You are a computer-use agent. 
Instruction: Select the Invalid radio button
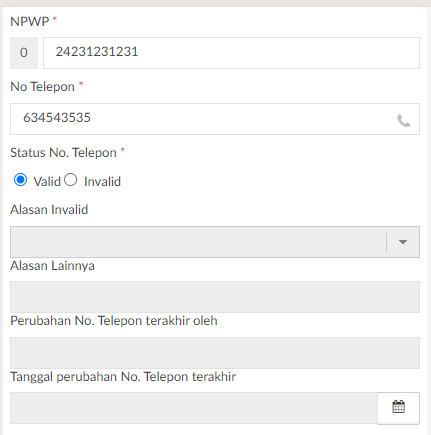coord(71,180)
